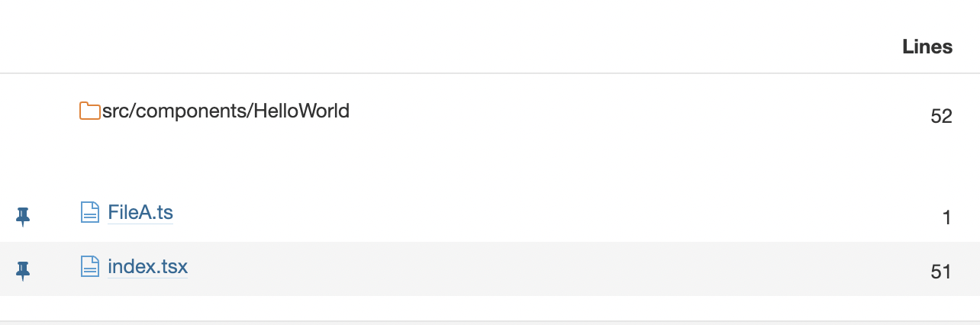Image resolution: width=980 pixels, height=325 pixels.
Task: Click the document icon next to FileA.ts
Action: [90, 212]
